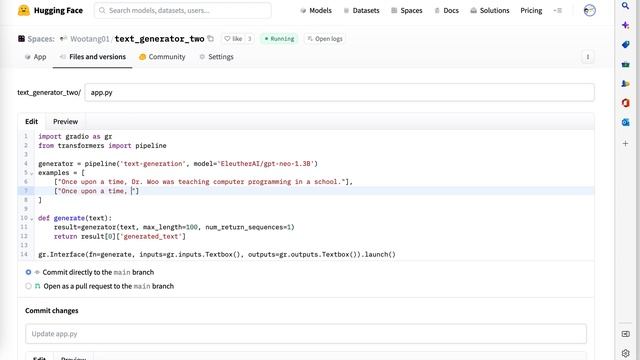Select the Edit tab of the code editor
This screenshot has height=360, width=640.
[31, 122]
